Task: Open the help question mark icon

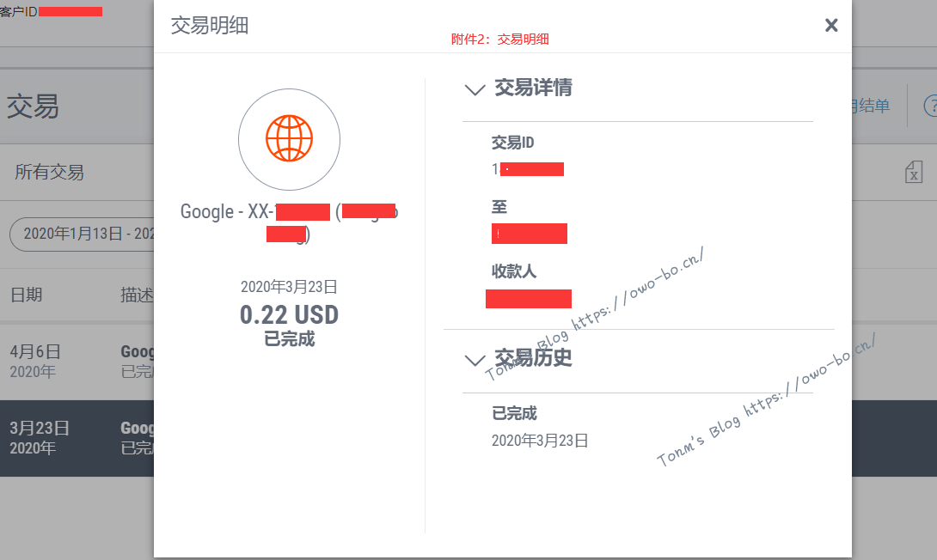Action: coord(929,106)
